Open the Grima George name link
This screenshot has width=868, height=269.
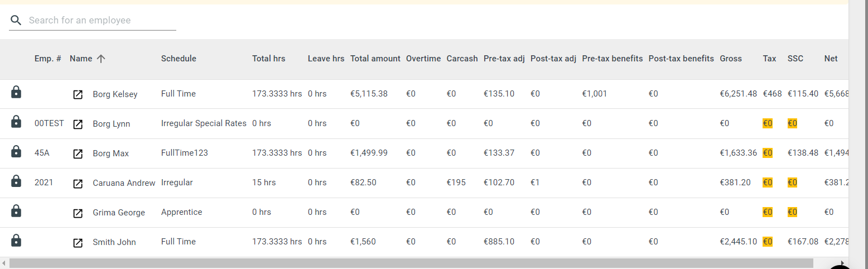pyautogui.click(x=119, y=213)
